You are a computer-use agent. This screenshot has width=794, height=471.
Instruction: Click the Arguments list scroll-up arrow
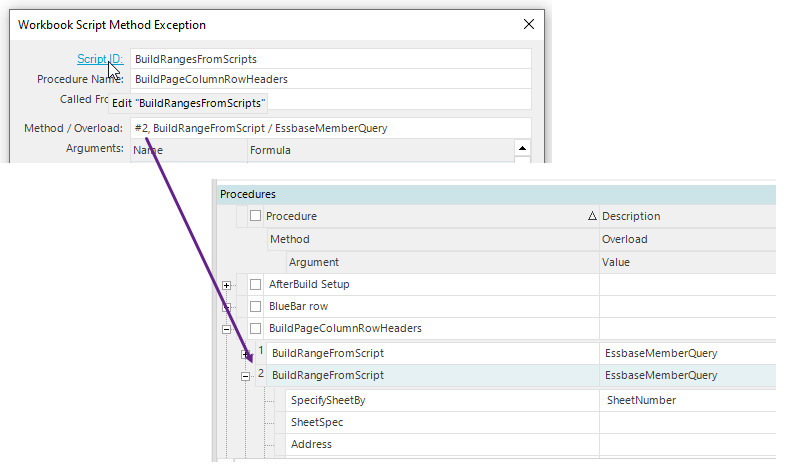(522, 148)
